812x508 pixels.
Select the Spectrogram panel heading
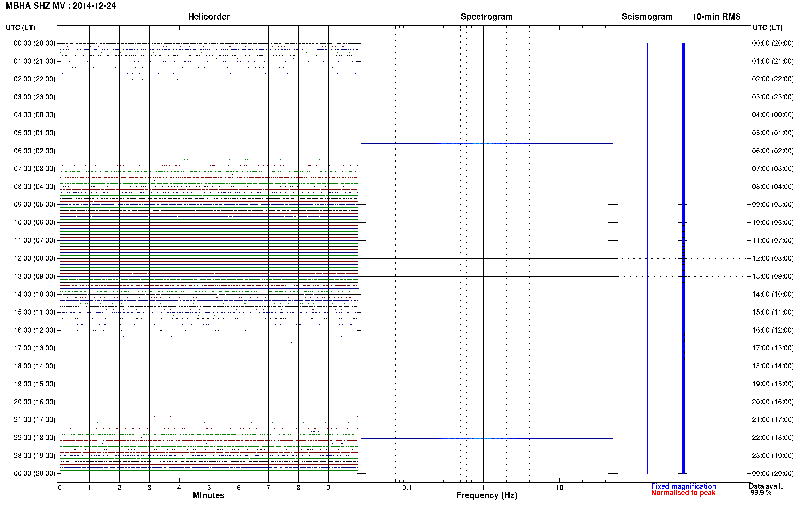(486, 16)
